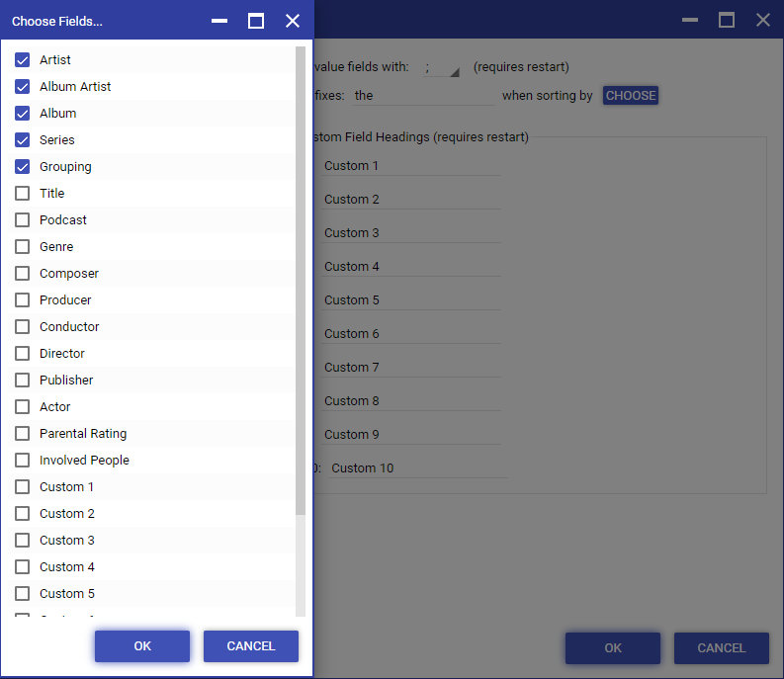
Task: Enable the Title field checkbox
Action: click(23, 194)
